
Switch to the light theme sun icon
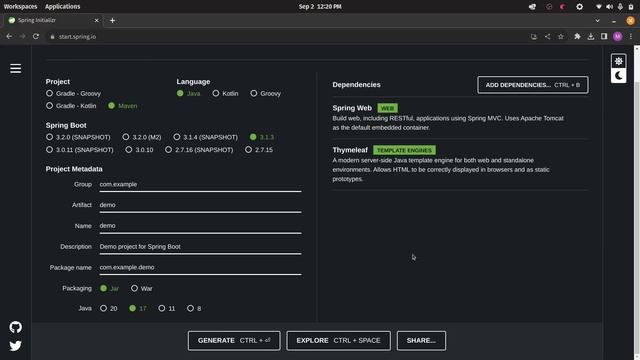[618, 61]
